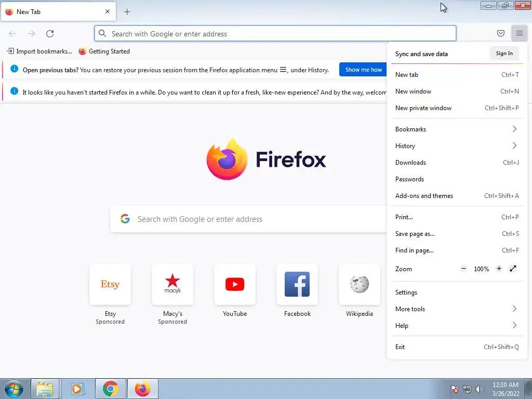Open the Windows Start button
Image resolution: width=532 pixels, height=399 pixels.
click(14, 389)
